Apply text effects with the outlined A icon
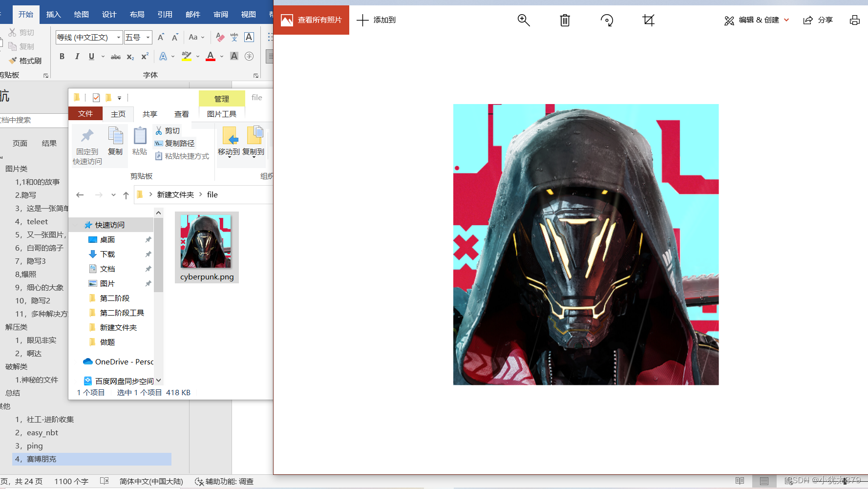 (x=163, y=57)
